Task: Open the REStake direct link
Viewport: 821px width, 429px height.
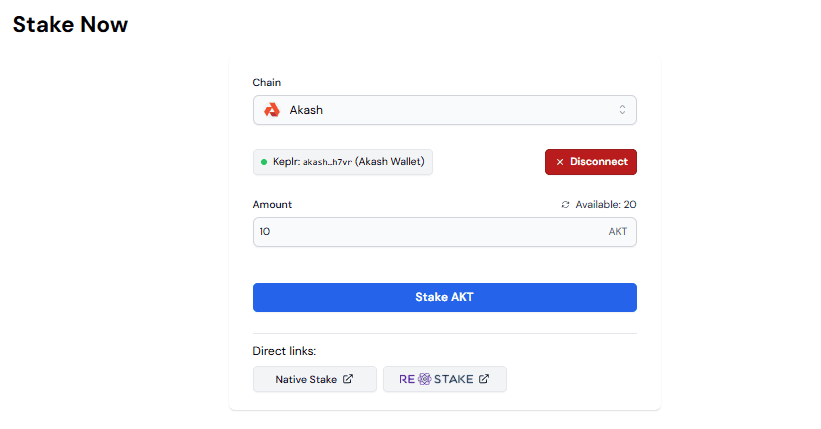Action: 444,380
